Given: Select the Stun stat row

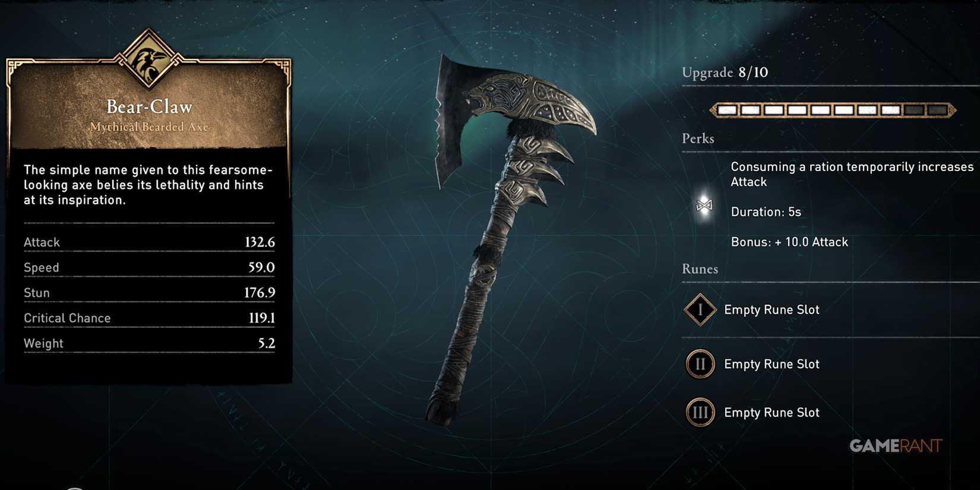Looking at the screenshot, I should [149, 293].
